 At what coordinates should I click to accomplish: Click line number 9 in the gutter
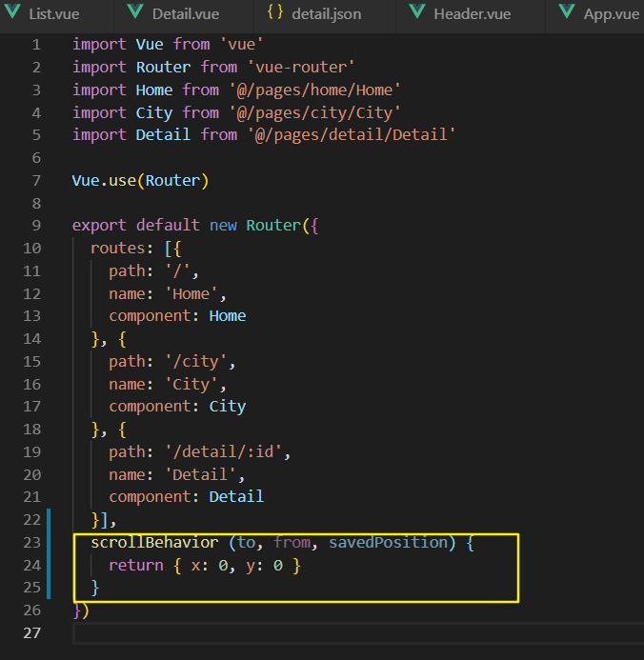36,226
